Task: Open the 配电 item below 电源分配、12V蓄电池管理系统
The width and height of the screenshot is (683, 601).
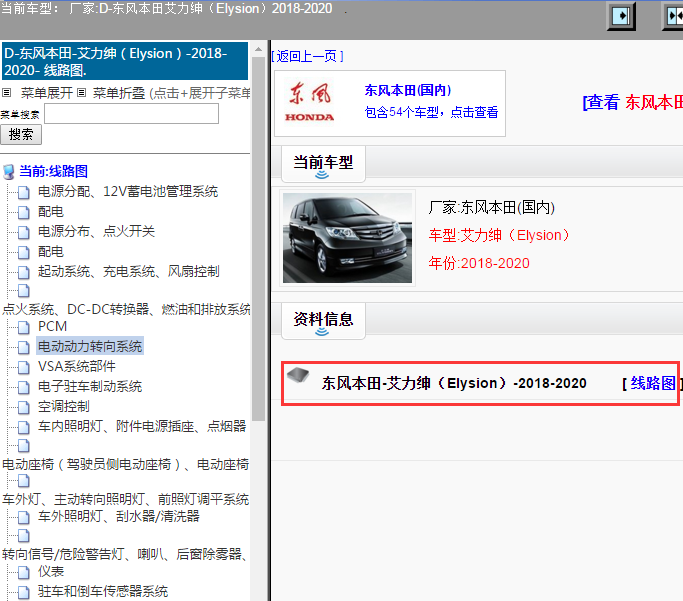Action: click(51, 211)
